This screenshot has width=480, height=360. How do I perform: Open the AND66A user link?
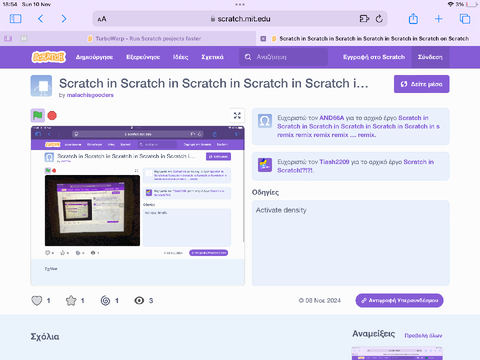pyautogui.click(x=331, y=118)
